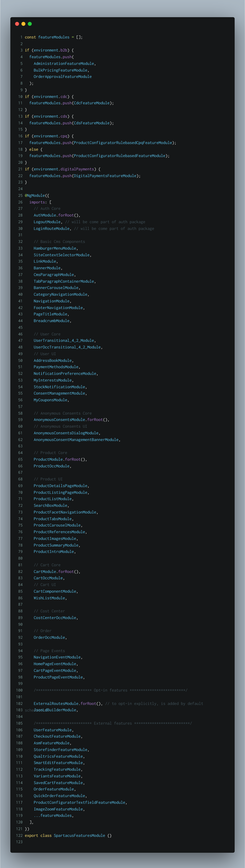Click BulkPricingFeatureModule text
The height and width of the screenshot is (868, 245).
60,70
